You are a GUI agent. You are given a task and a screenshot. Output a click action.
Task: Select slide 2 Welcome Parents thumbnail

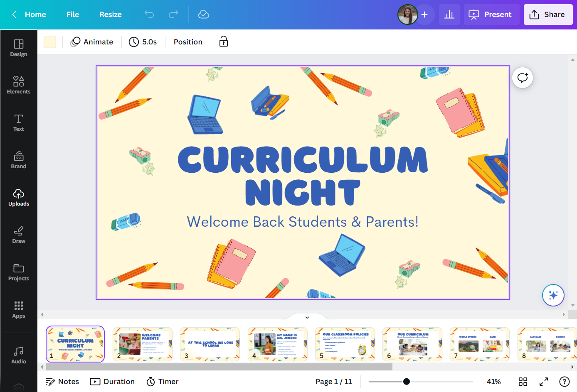point(143,344)
